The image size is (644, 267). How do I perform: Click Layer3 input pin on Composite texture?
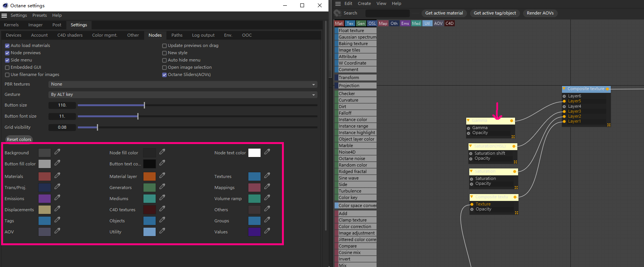tap(564, 111)
